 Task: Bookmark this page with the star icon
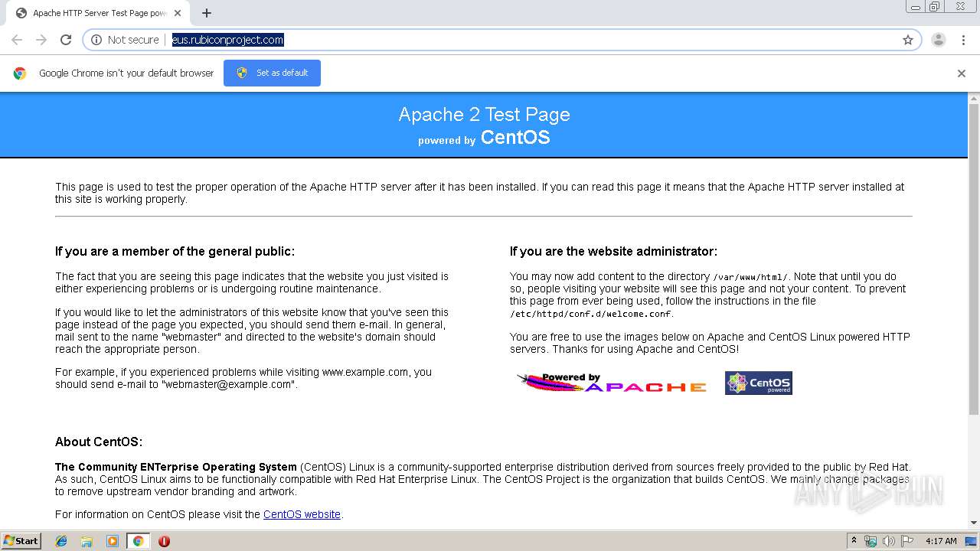coord(908,40)
